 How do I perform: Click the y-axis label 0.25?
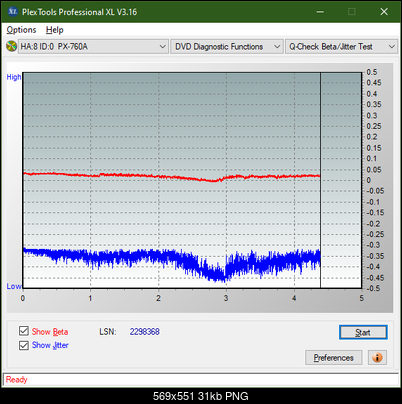tap(374, 126)
